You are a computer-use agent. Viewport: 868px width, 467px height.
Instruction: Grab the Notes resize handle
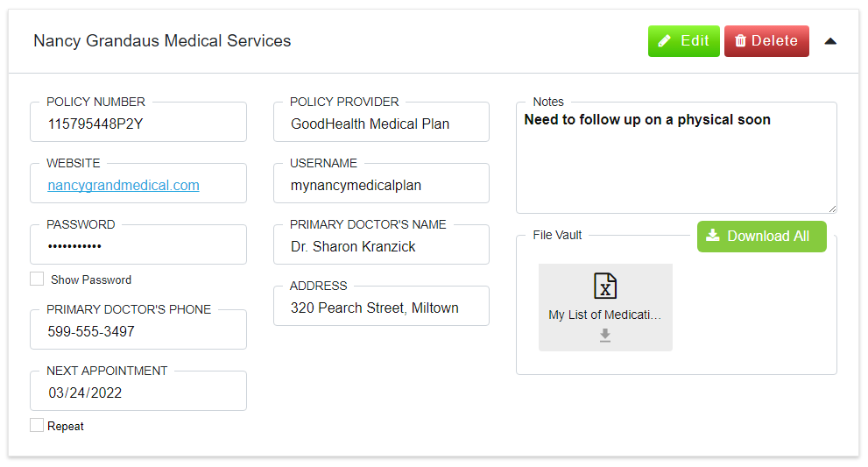coord(832,209)
